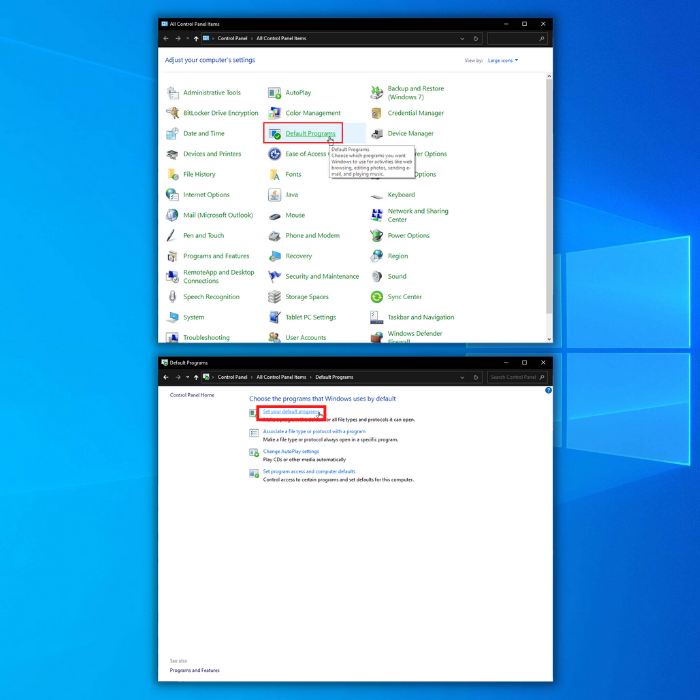Click All Control Panel Items breadcrumb in Default Programs
The width and height of the screenshot is (700, 700).
click(281, 378)
